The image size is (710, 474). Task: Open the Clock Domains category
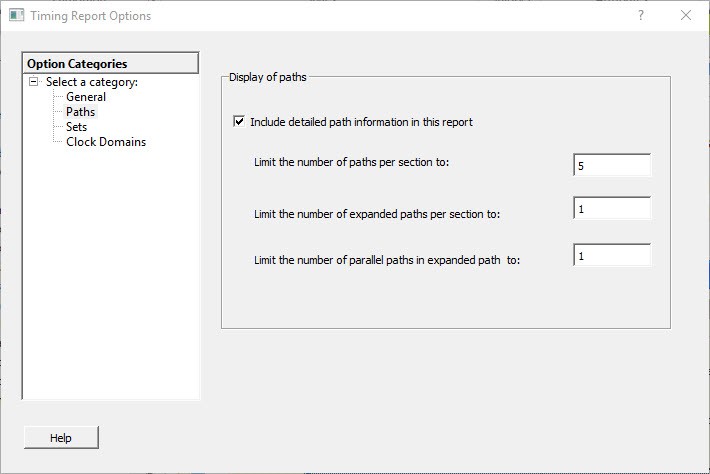[x=106, y=142]
